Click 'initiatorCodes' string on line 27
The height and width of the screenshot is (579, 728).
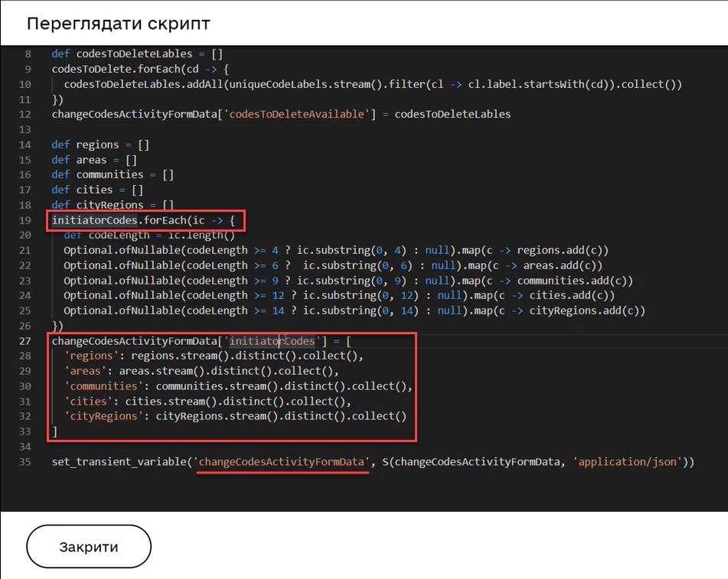(272, 341)
